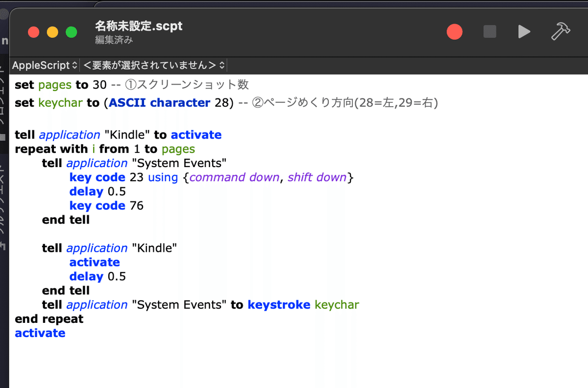Image resolution: width=588 pixels, height=388 pixels.
Task: Click first 'tell application "System Events"' line
Action: 134,163
